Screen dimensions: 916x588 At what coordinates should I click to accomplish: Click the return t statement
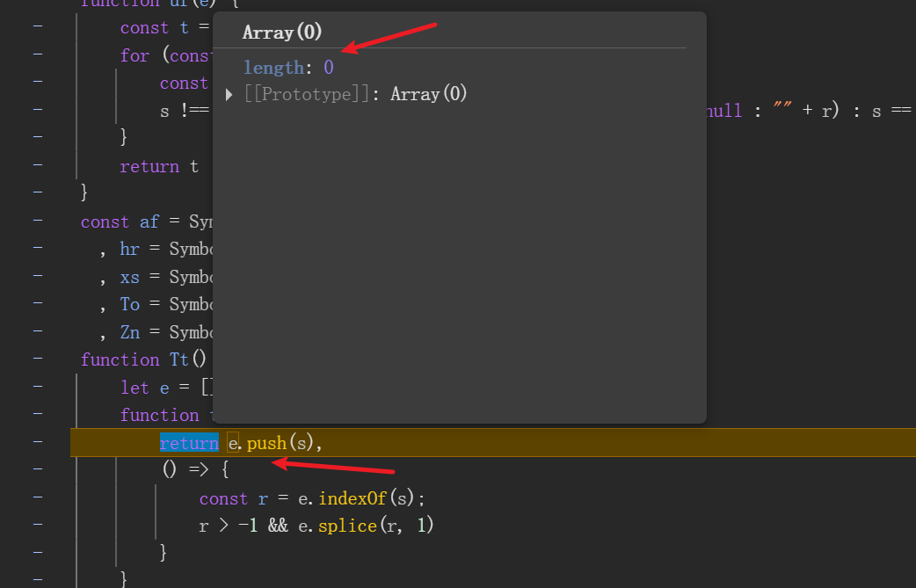159,166
